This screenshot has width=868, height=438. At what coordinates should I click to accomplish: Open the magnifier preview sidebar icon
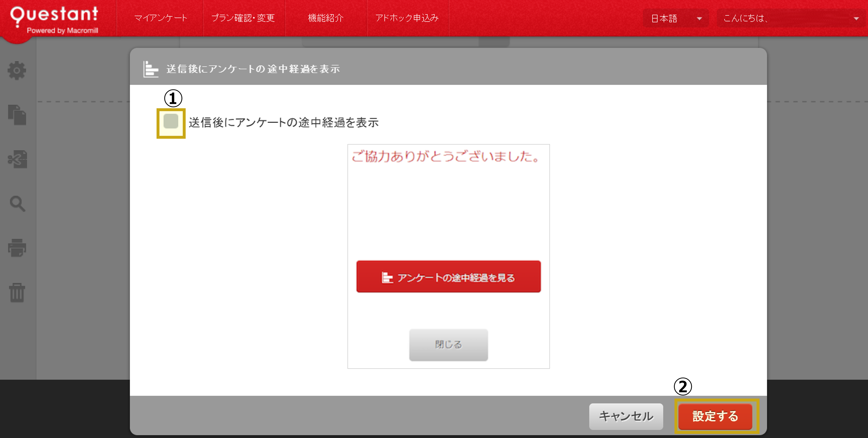tap(17, 204)
